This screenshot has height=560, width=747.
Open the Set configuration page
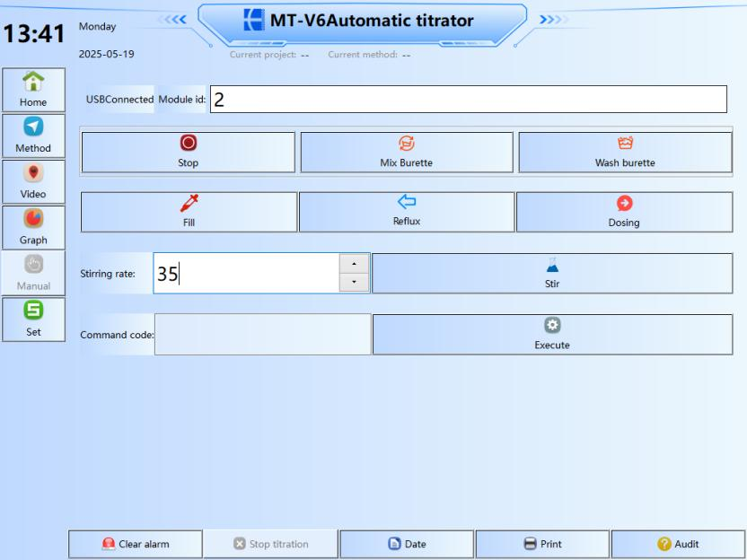tap(32, 320)
